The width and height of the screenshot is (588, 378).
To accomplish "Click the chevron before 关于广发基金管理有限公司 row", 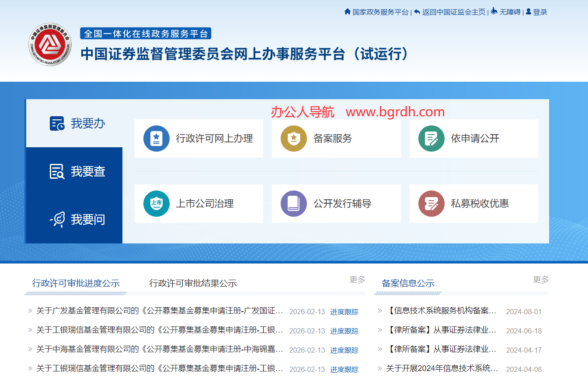I will (30, 311).
